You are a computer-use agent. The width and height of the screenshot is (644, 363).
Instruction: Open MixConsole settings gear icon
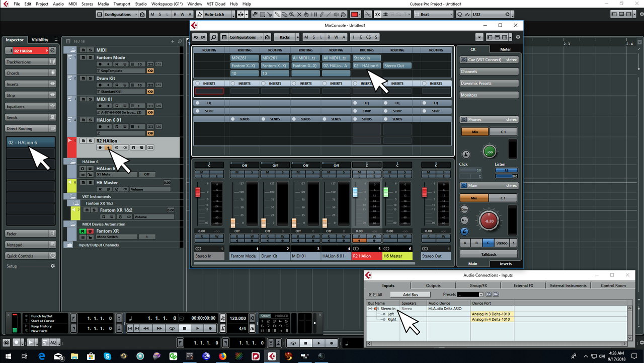click(x=518, y=37)
